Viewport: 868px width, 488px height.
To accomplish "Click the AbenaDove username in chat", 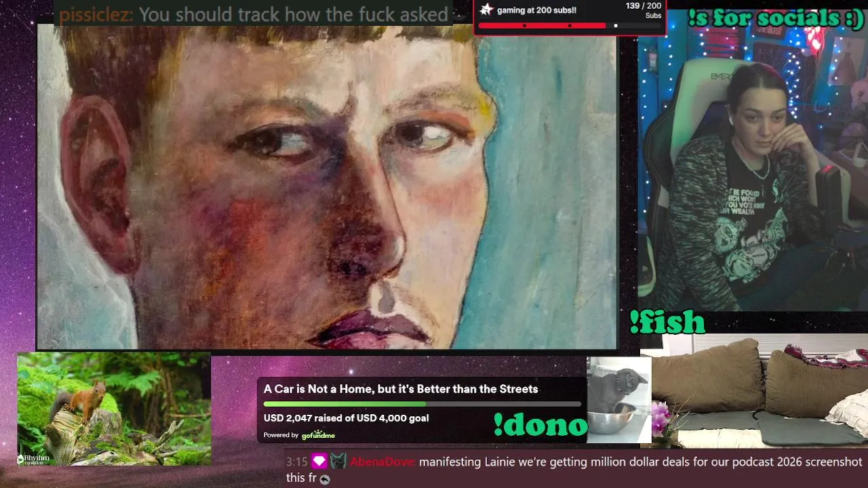I will point(383,462).
